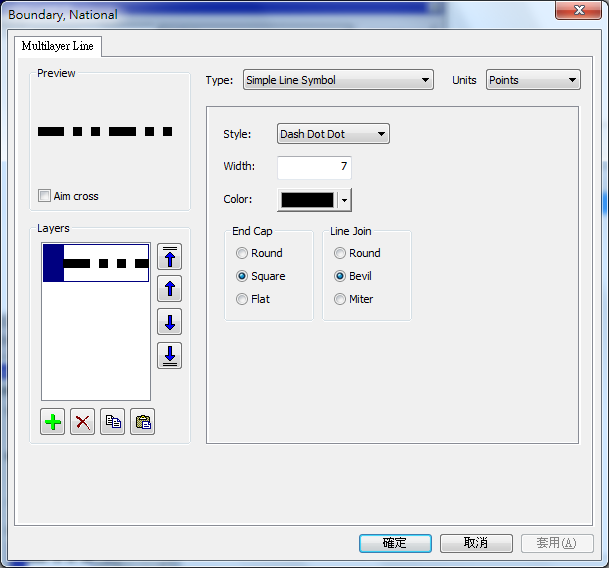This screenshot has width=609, height=568.
Task: Open the color dropdown arrow
Action: [x=345, y=200]
